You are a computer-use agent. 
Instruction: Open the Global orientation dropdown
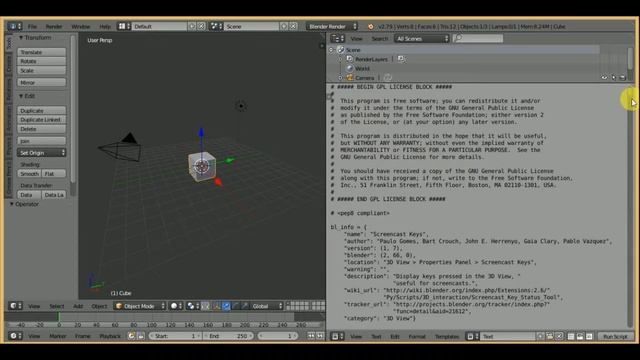coord(267,306)
